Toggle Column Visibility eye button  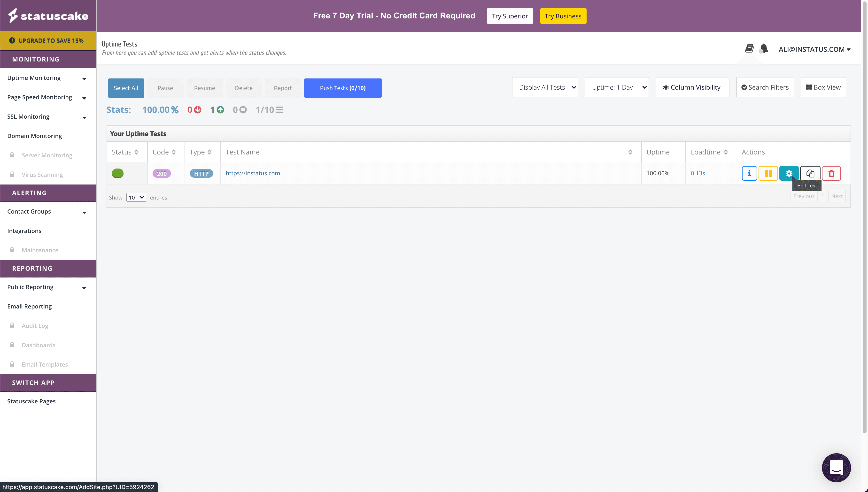coord(692,87)
